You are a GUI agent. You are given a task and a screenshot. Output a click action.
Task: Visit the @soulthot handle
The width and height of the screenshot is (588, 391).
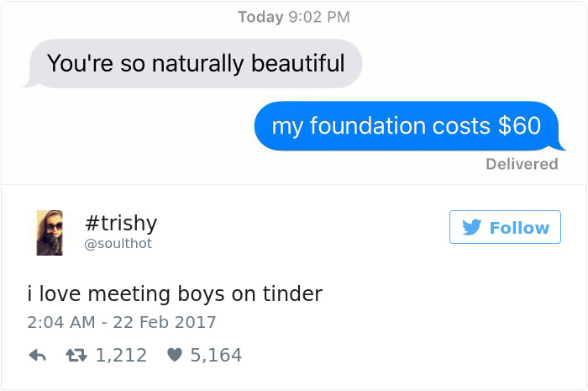click(x=118, y=244)
